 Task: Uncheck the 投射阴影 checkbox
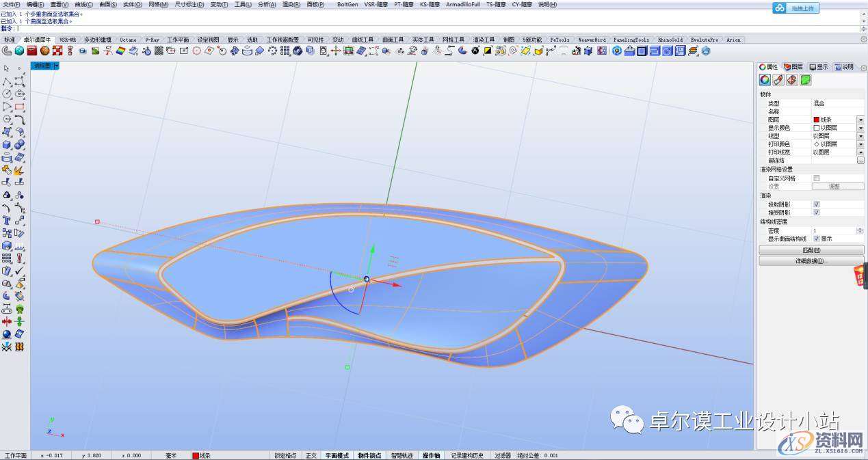tap(816, 204)
